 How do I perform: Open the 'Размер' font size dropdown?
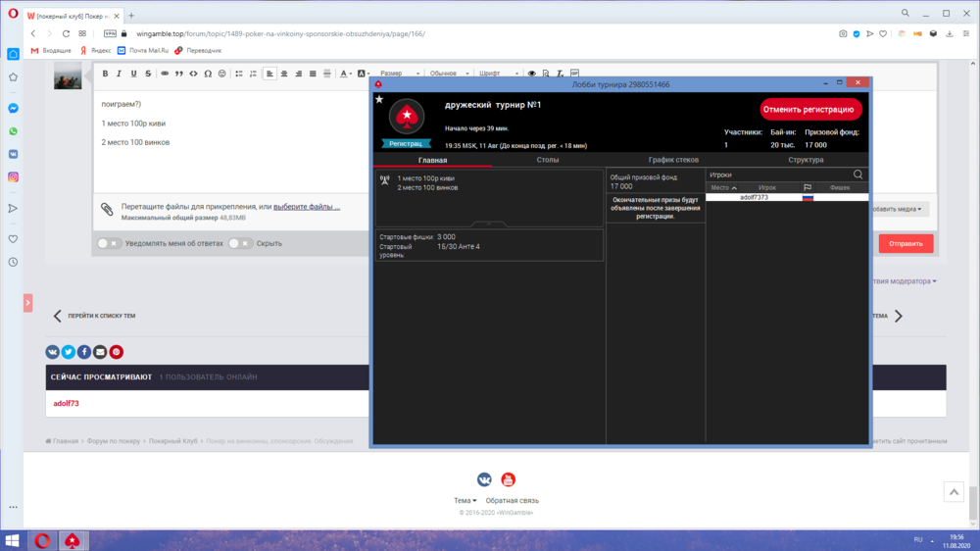pyautogui.click(x=397, y=74)
